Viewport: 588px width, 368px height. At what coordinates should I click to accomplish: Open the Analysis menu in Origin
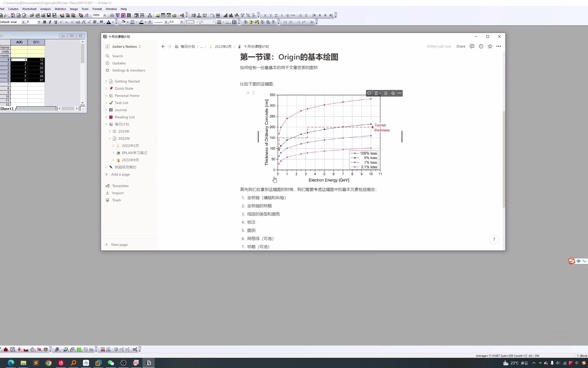[x=45, y=9]
